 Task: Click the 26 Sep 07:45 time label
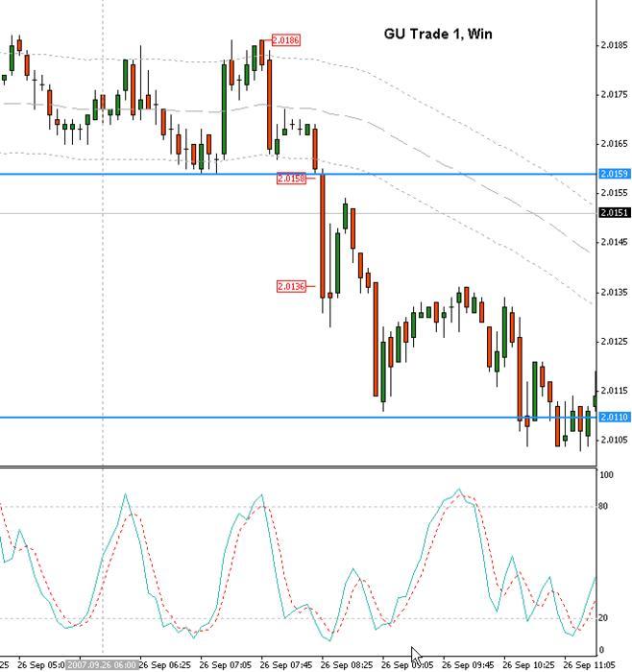point(286,665)
